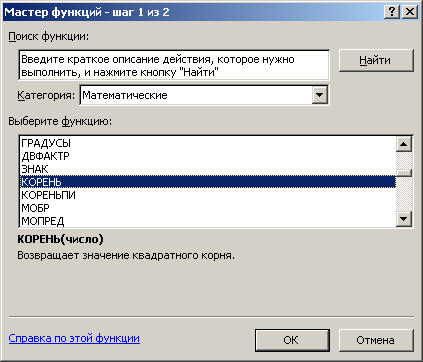Open Справка по этой функции link

coord(74,338)
